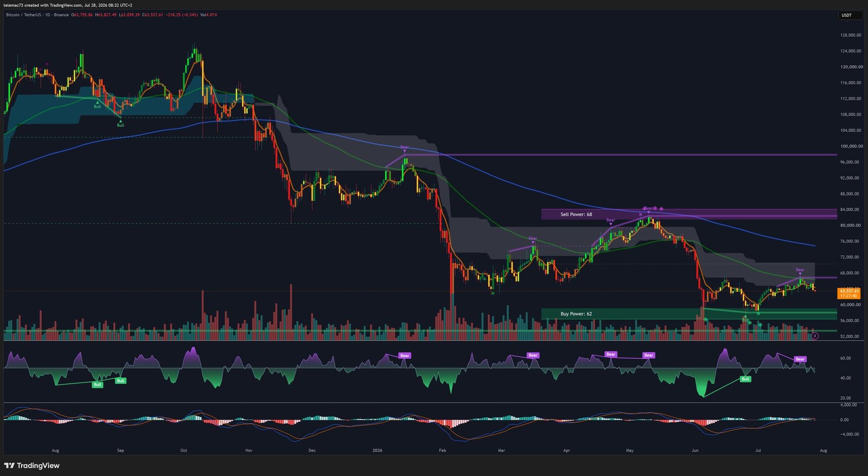868x476 pixels.
Task: Open the USDT currency selector
Action: [850, 15]
